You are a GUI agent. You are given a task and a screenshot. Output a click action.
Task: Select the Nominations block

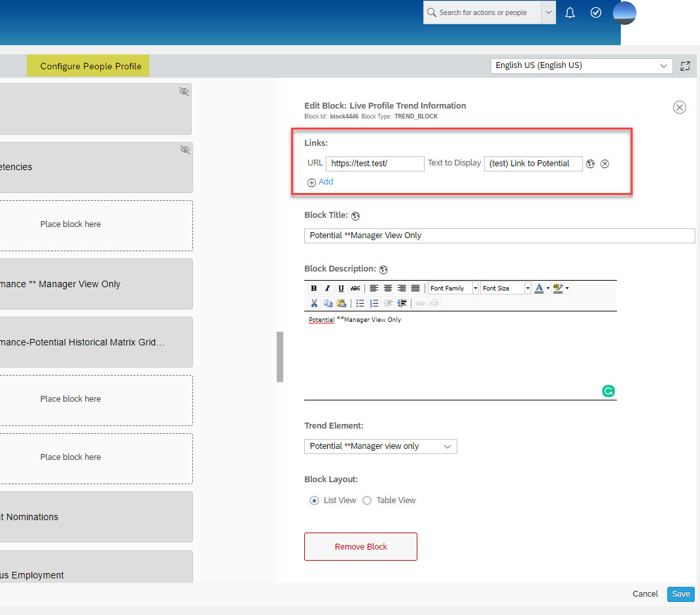pyautogui.click(x=96, y=517)
